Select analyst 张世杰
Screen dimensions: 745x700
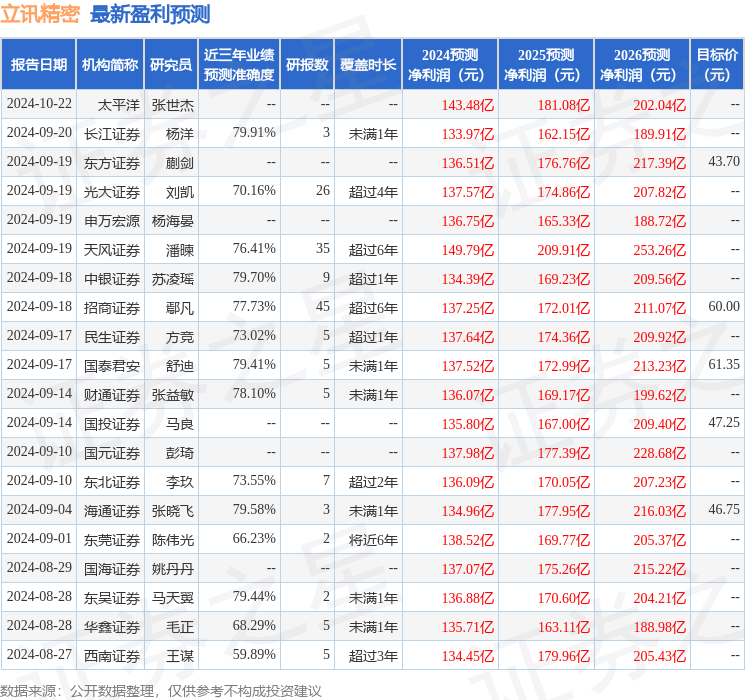(x=172, y=105)
